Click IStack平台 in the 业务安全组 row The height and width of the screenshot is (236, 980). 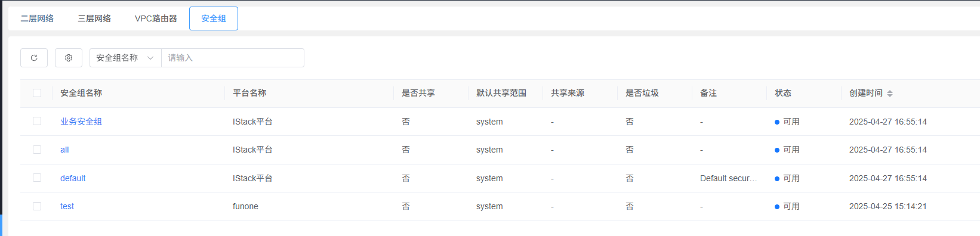pyautogui.click(x=252, y=122)
